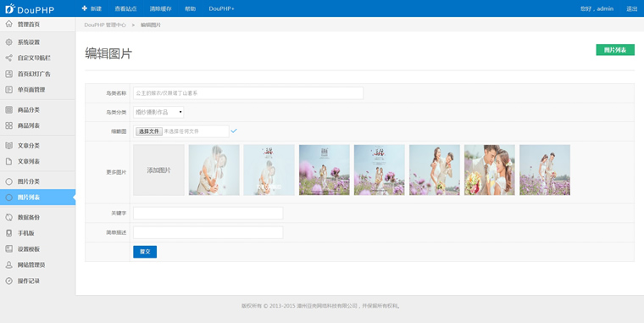The height and width of the screenshot is (323, 644).
Task: Select the first wedding photo thumbnail
Action: (214, 170)
